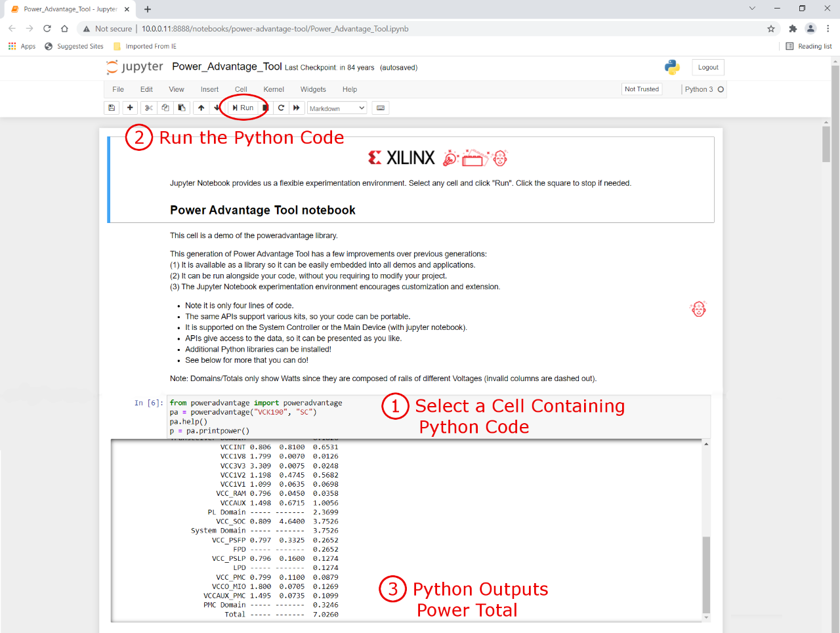Click the face icon beside bullet list
This screenshot has width=840, height=633.
(x=698, y=309)
